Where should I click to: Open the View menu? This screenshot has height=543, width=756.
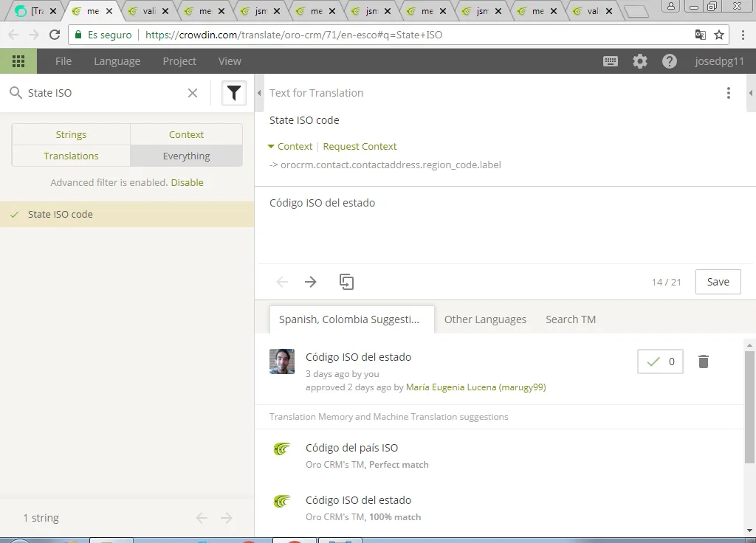click(x=230, y=61)
